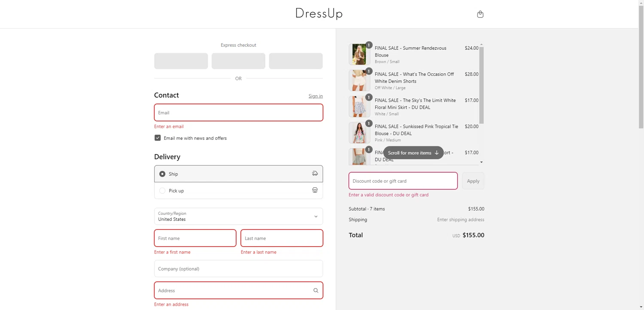Image resolution: width=644 pixels, height=310 pixels.
Task: Open the Country/Region dropdown
Action: click(238, 216)
